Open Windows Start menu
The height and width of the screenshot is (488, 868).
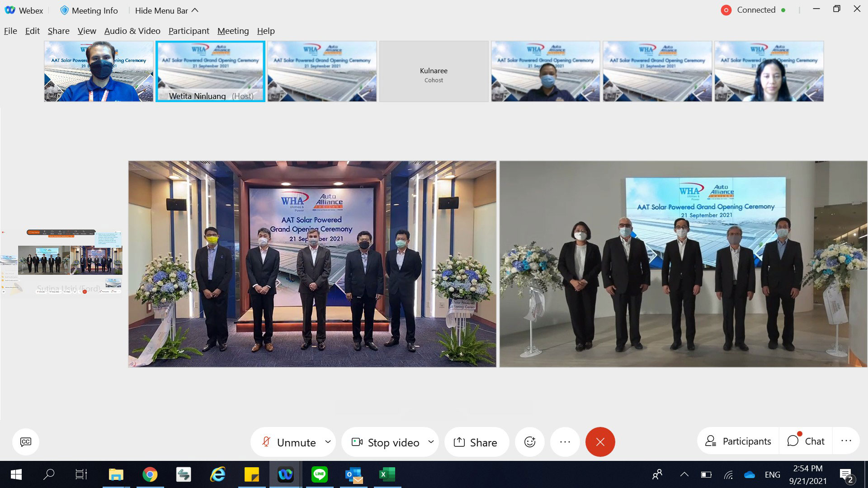(x=16, y=474)
